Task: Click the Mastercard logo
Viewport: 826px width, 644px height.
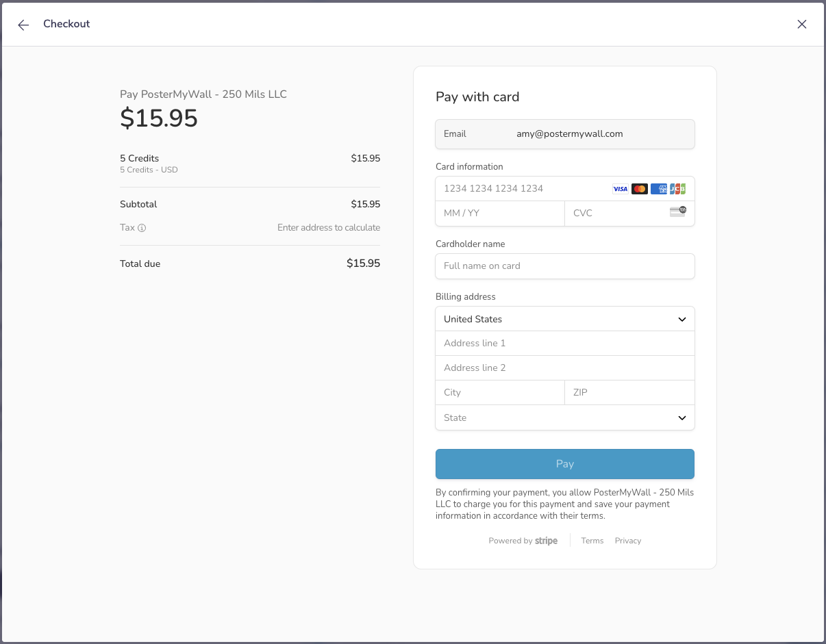Action: pyautogui.click(x=640, y=189)
